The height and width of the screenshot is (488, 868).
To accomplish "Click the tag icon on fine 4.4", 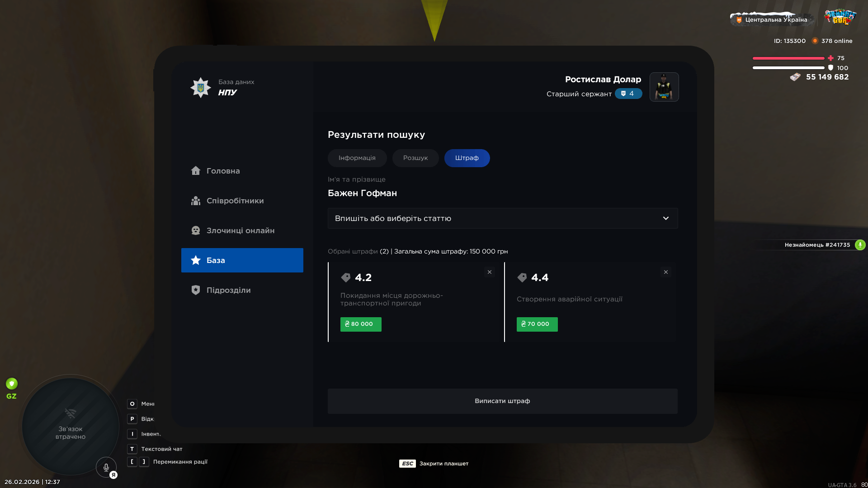I will pos(522,277).
